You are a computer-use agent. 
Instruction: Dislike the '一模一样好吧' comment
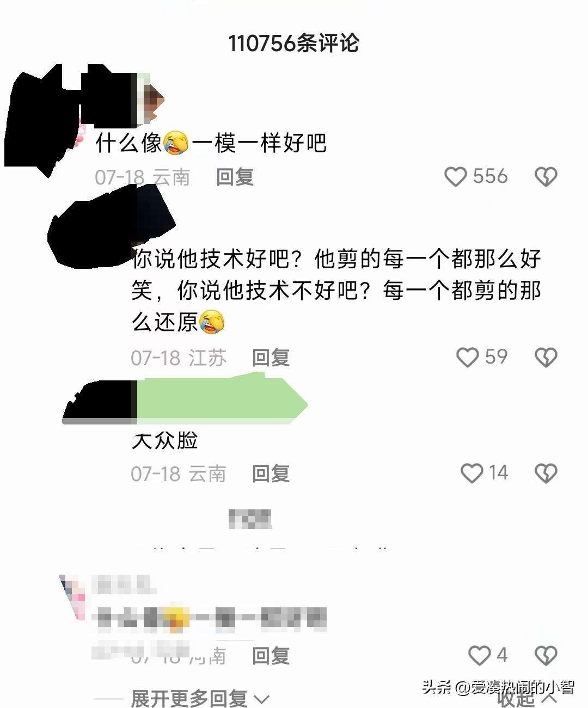[546, 177]
